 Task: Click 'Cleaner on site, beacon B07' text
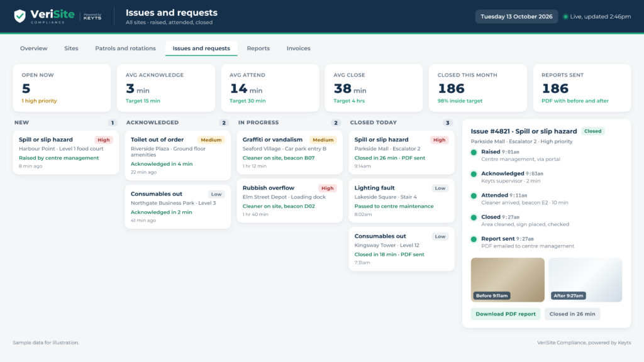point(279,158)
